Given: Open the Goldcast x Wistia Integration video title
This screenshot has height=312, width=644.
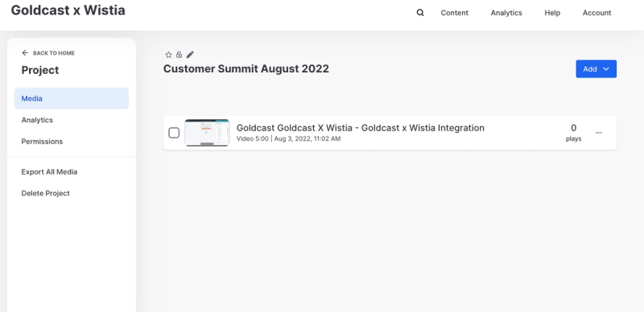Looking at the screenshot, I should pos(360,128).
